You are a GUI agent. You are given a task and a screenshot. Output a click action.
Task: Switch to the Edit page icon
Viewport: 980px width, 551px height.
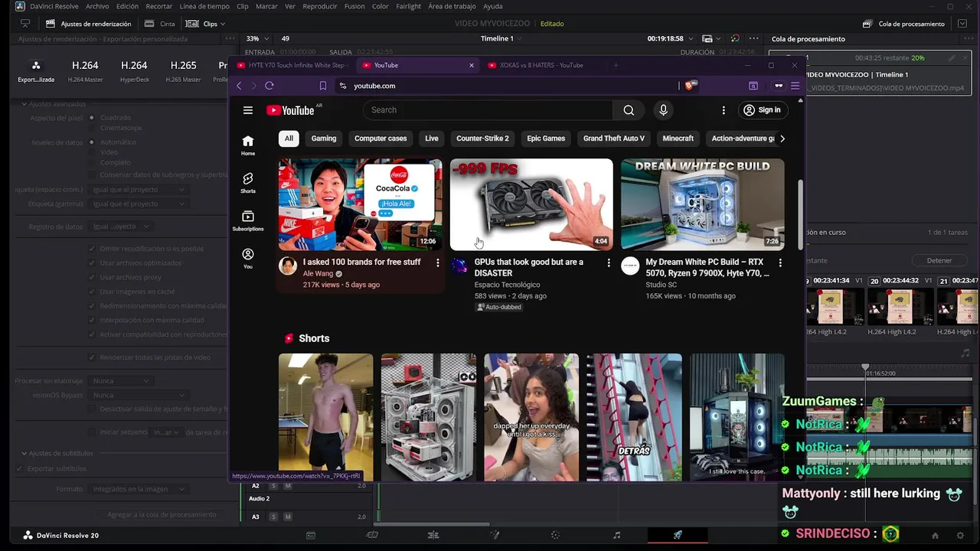click(433, 536)
